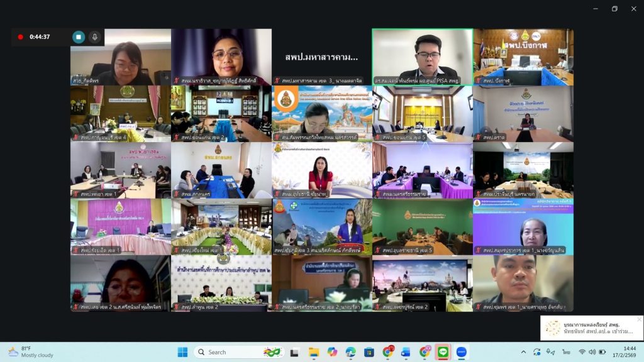
Task: Open Task View on the taskbar
Action: (294, 352)
